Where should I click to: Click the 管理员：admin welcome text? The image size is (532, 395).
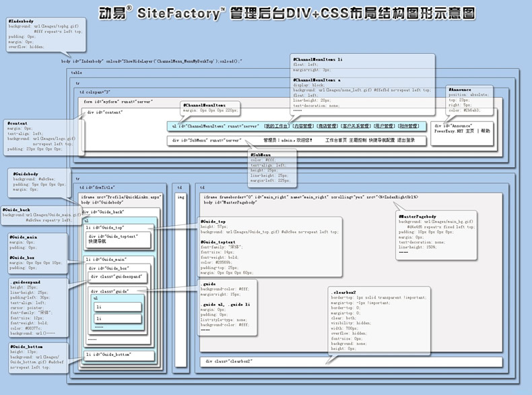click(288, 140)
